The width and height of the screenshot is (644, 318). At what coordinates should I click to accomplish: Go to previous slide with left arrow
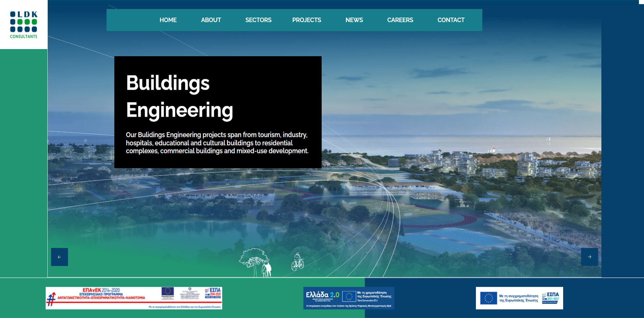coord(60,257)
